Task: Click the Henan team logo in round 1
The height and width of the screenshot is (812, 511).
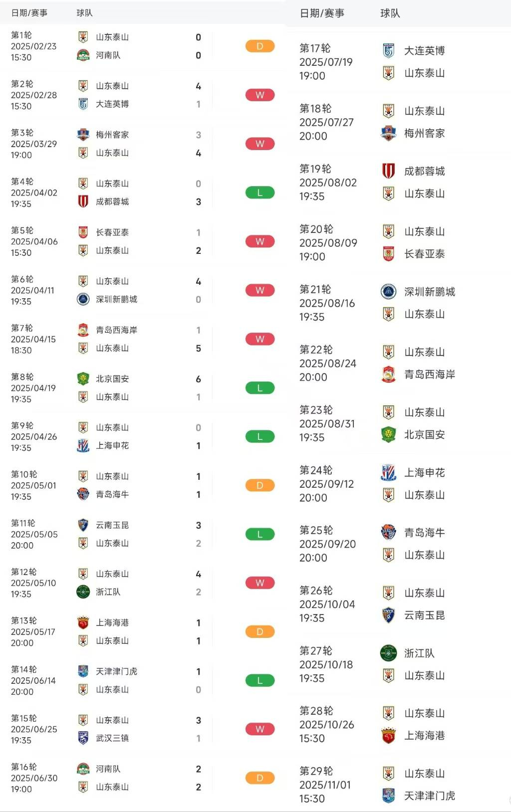Action: coord(83,55)
